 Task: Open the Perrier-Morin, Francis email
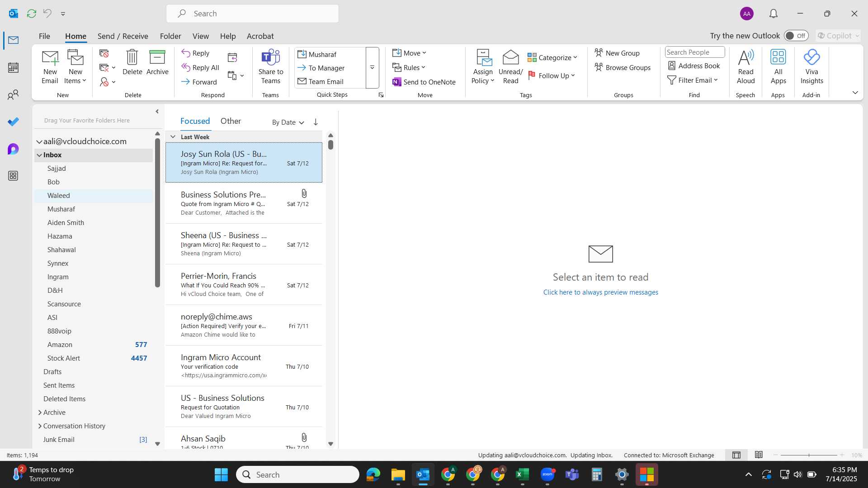pos(244,285)
